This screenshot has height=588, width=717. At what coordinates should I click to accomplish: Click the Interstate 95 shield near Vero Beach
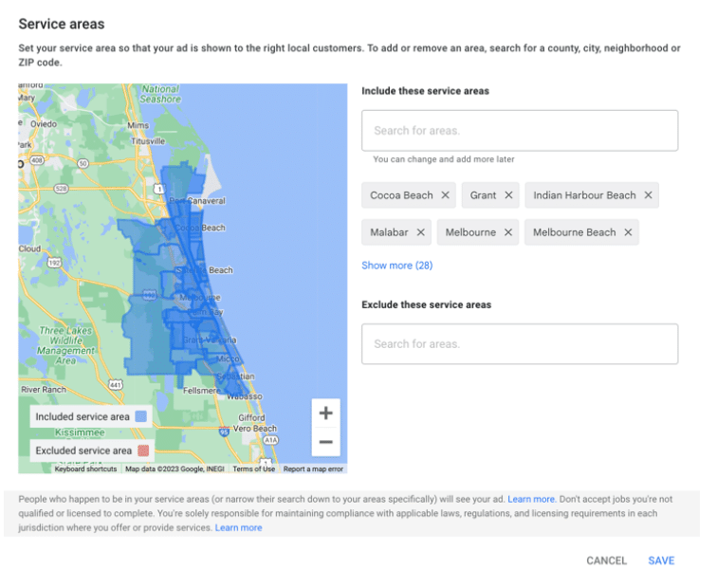point(224,432)
